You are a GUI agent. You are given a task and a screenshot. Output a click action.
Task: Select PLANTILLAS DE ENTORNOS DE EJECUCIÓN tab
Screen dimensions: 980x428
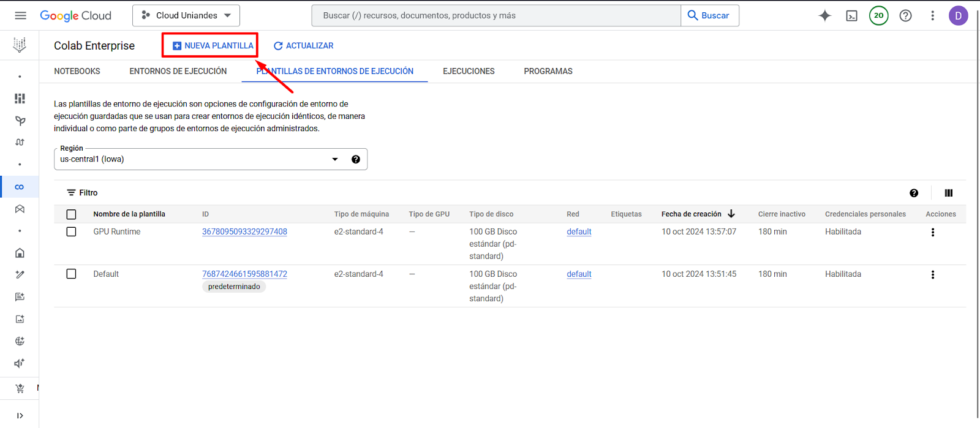(334, 71)
